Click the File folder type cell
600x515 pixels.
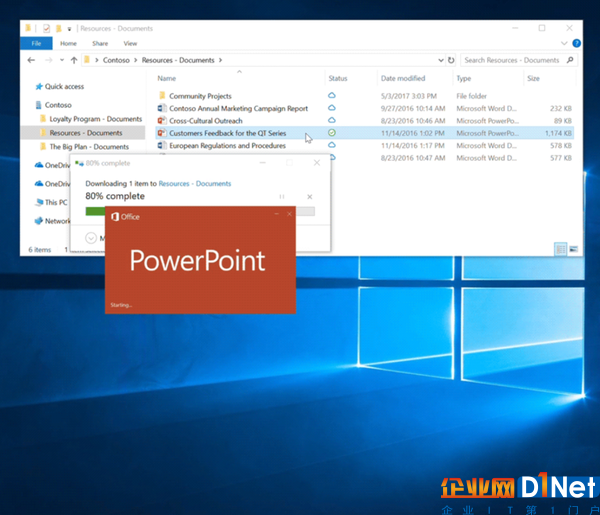[471, 96]
